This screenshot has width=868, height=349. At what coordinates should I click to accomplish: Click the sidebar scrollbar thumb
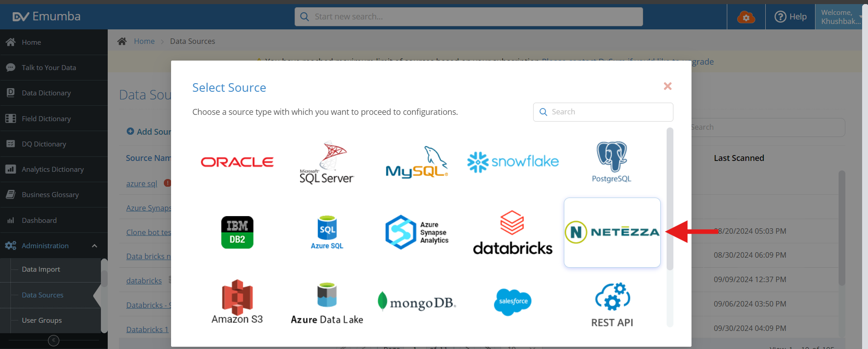pos(104,278)
